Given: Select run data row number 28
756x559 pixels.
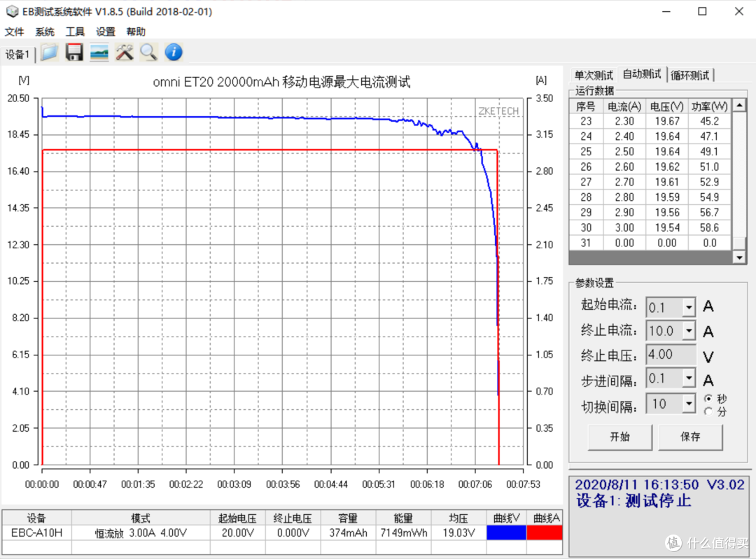Looking at the screenshot, I should coord(650,197).
